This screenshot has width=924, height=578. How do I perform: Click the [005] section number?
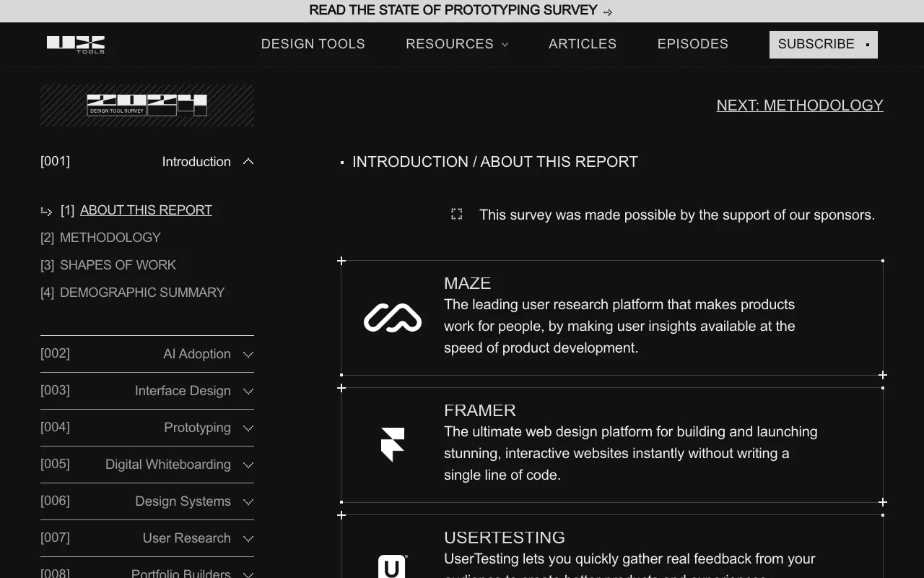[x=55, y=464]
